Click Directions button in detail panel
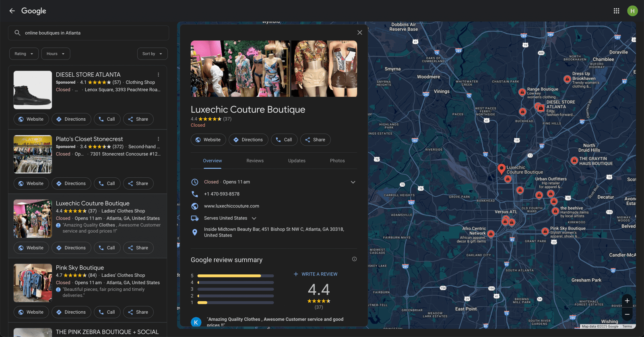 [x=248, y=140]
